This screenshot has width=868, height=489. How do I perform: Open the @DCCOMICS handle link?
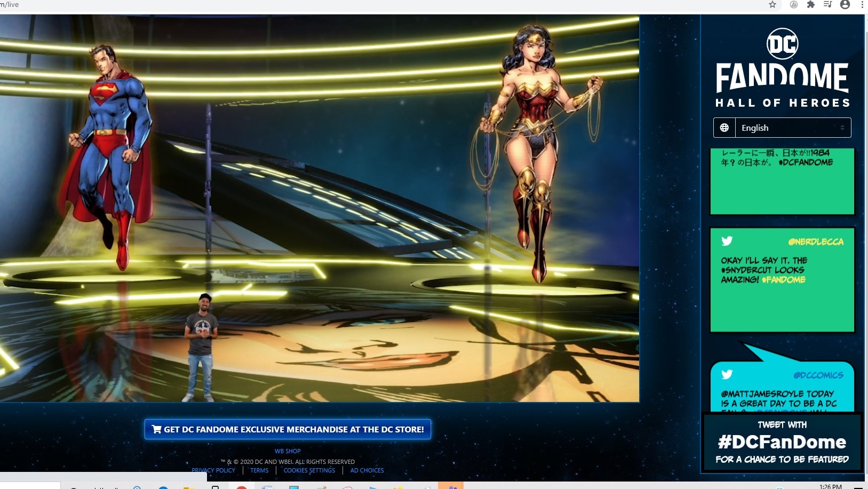coord(818,375)
